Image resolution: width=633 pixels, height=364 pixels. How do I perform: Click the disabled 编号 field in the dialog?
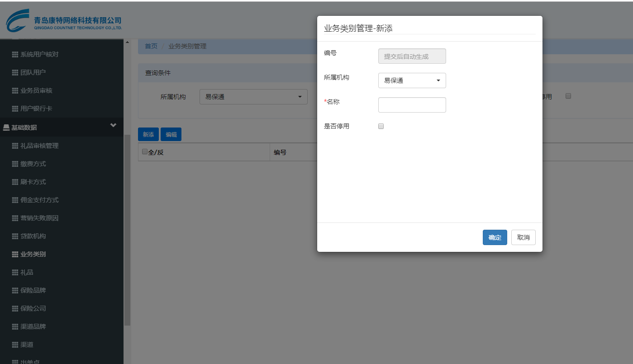coord(412,56)
